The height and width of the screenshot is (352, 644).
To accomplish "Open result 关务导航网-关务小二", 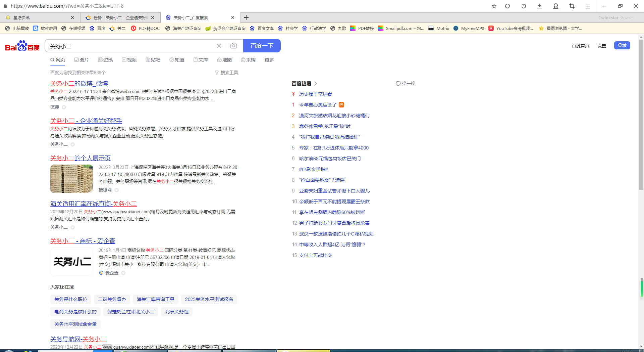I will 78,339.
